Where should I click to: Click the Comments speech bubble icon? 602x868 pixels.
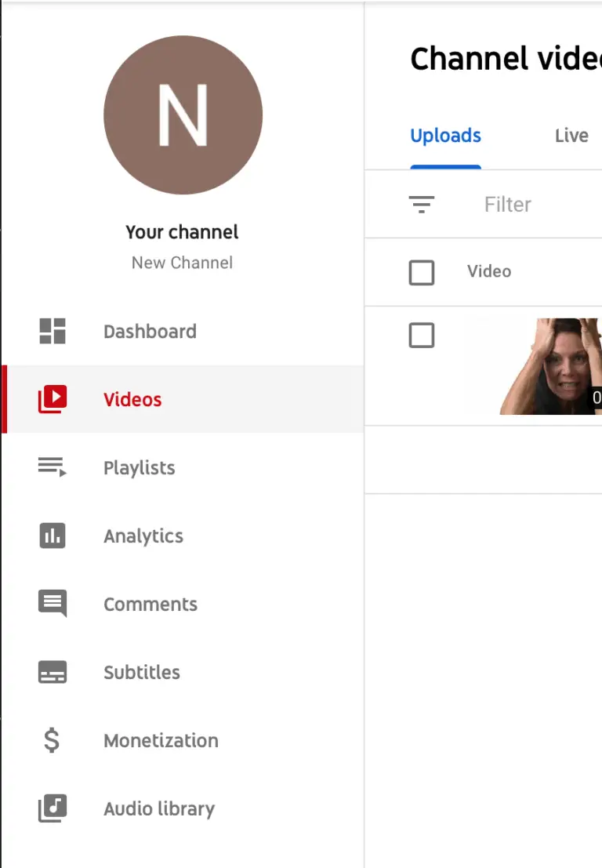click(x=53, y=604)
